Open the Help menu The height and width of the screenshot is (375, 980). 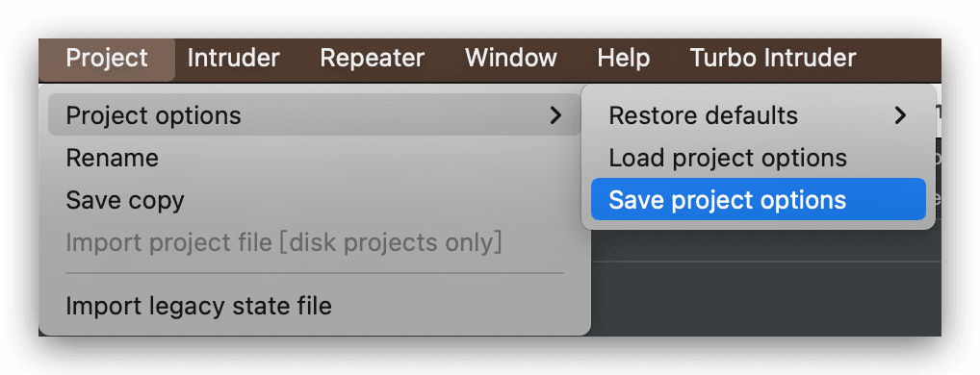623,59
